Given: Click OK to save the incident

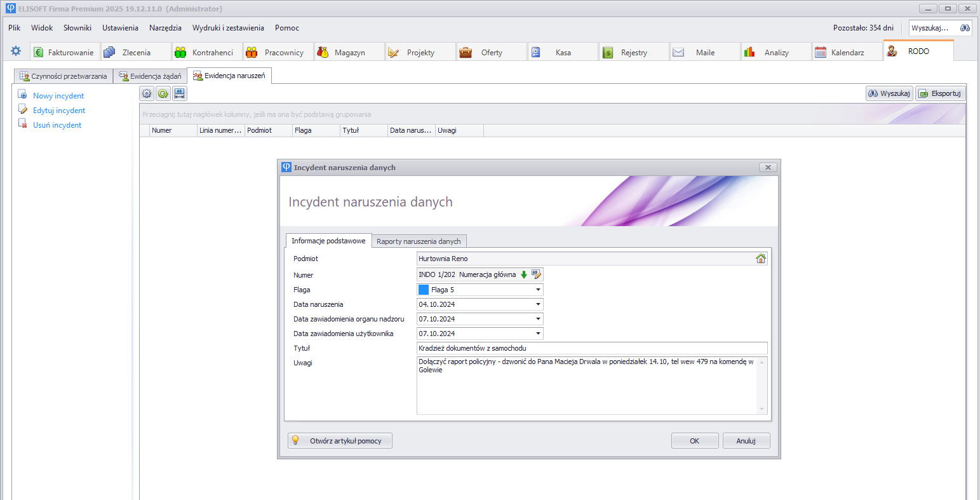Looking at the screenshot, I should [x=694, y=441].
